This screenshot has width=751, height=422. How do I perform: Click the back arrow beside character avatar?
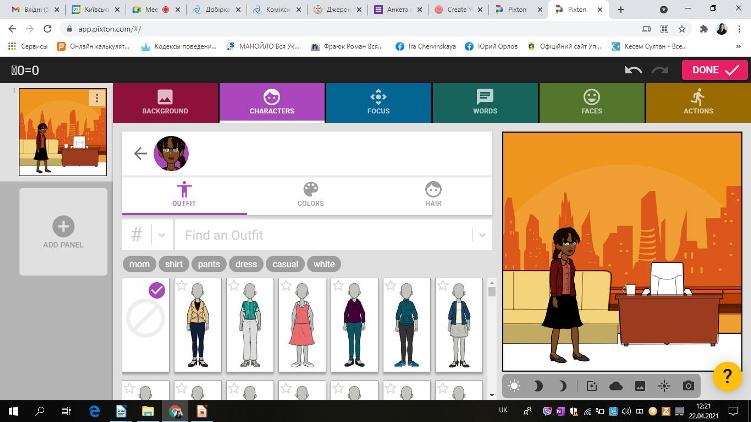[x=140, y=153]
